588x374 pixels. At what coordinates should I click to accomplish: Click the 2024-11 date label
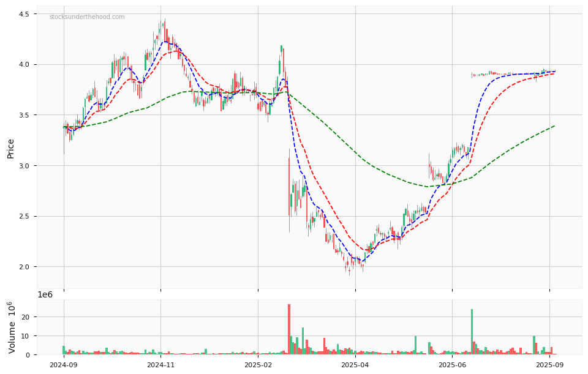[161, 365]
